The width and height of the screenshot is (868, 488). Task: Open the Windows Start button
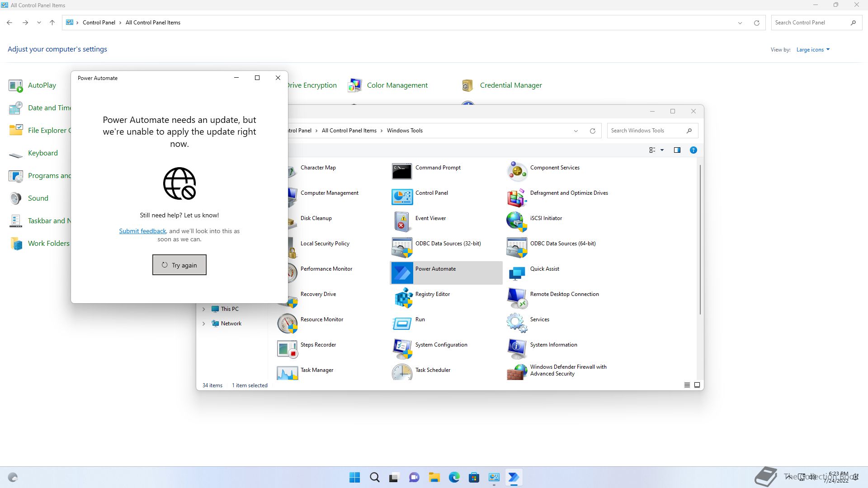(x=355, y=477)
